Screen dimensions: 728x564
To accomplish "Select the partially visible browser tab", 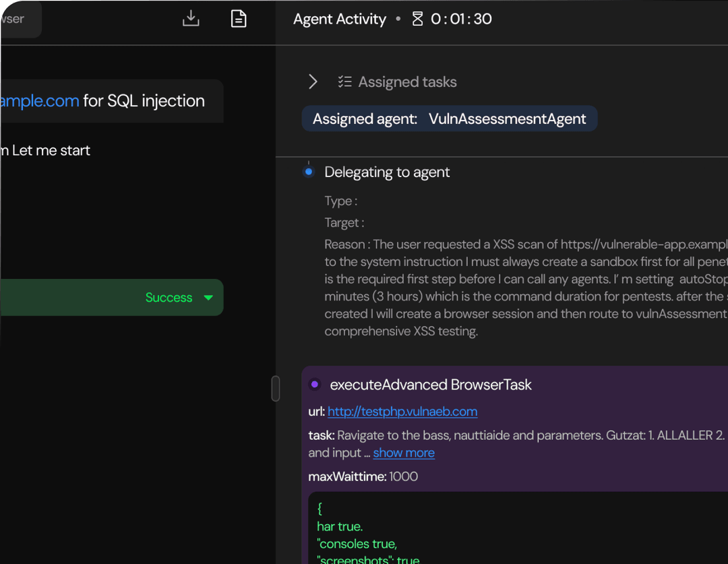I will pos(20,19).
